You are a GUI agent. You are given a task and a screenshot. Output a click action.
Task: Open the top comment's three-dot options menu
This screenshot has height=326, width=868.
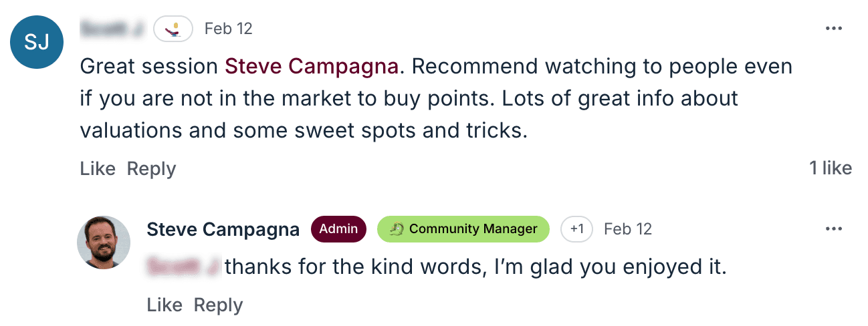833,29
